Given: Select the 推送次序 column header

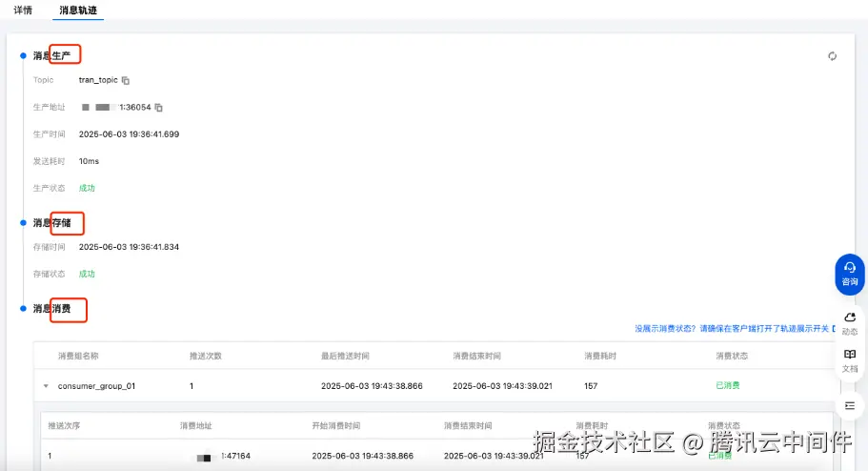Looking at the screenshot, I should (x=64, y=425).
